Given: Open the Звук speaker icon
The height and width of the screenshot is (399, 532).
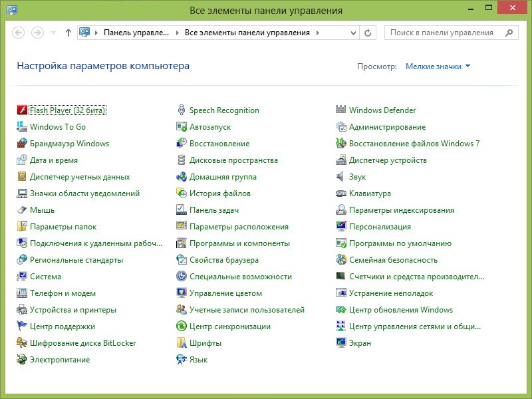Looking at the screenshot, I should (x=341, y=176).
